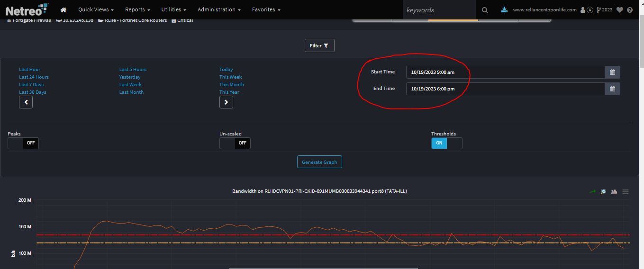This screenshot has width=644, height=269.
Task: Toggle the Un-scaled switch
Action: click(235, 143)
